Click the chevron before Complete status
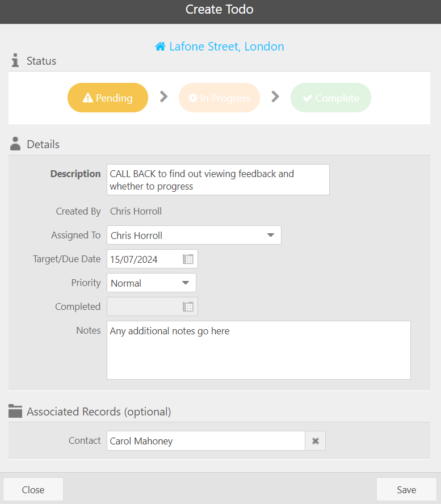The height and width of the screenshot is (504, 441). 275,96
